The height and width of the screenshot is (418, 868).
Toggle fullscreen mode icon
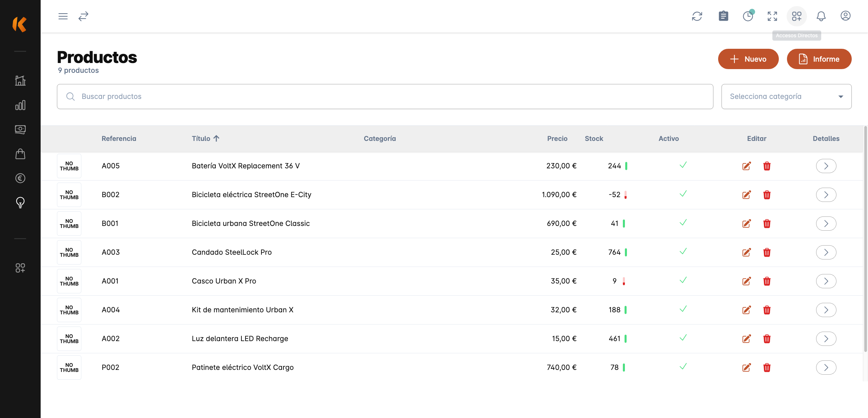tap(772, 16)
